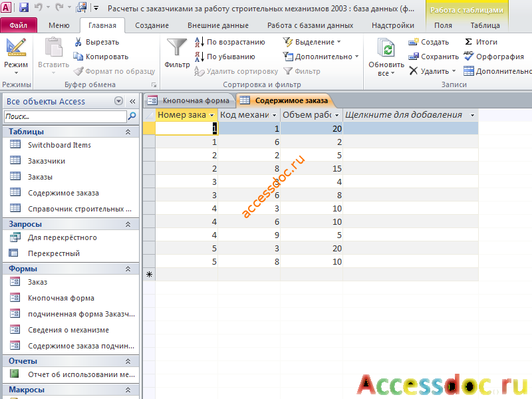Image resolution: width=532 pixels, height=399 pixels.
Task: Click the Access application icon in title bar
Action: point(7,7)
